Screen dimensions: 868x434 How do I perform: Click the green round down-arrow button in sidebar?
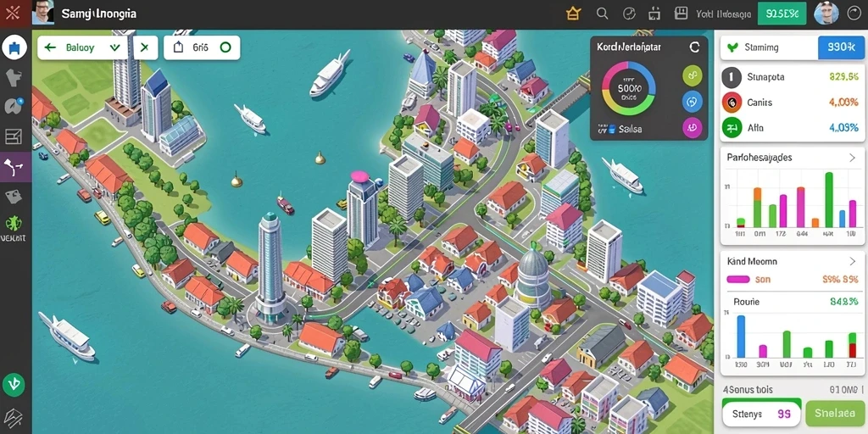[14, 384]
